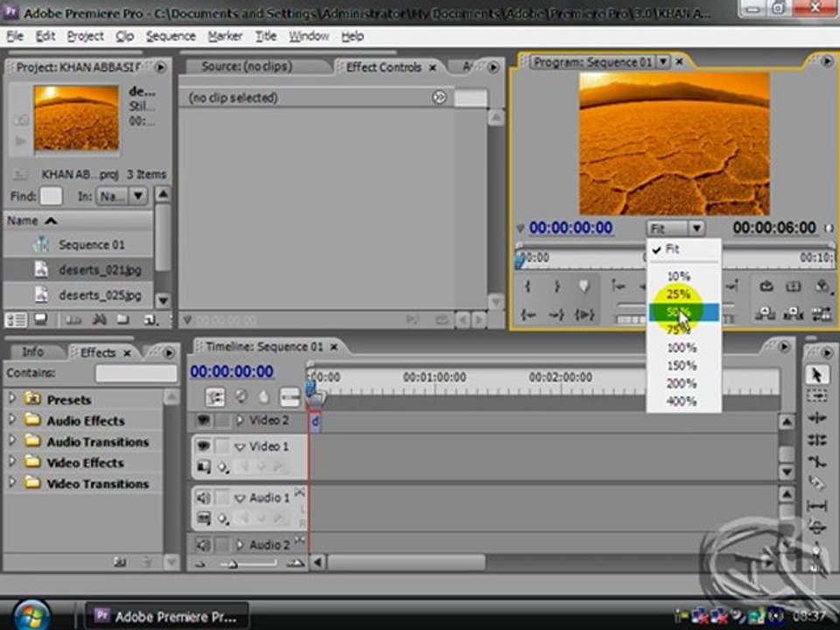Play the thumbnail preview in Project panel
Image resolution: width=840 pixels, height=630 pixels.
tap(20, 141)
